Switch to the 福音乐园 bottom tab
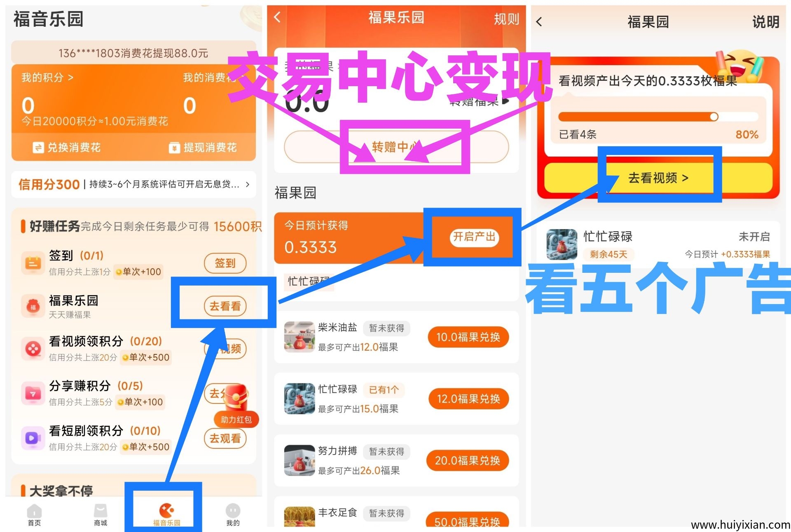The height and width of the screenshot is (532, 791). (x=166, y=514)
